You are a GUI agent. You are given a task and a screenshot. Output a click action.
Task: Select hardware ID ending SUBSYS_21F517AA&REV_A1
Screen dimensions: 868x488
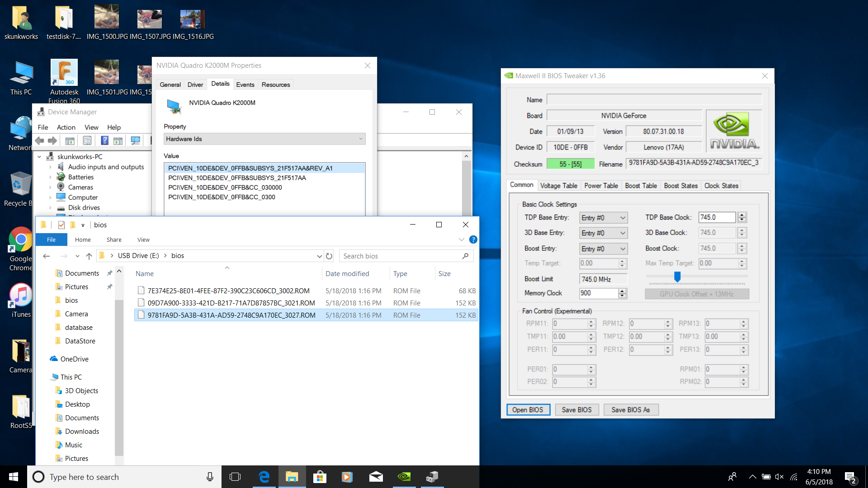tap(264, 168)
